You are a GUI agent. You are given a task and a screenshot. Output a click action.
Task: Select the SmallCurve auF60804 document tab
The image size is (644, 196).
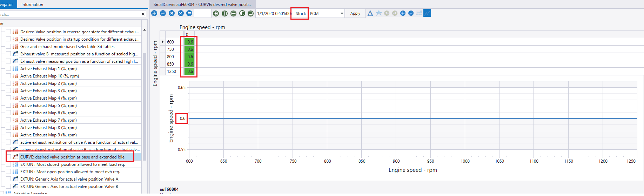point(202,4)
